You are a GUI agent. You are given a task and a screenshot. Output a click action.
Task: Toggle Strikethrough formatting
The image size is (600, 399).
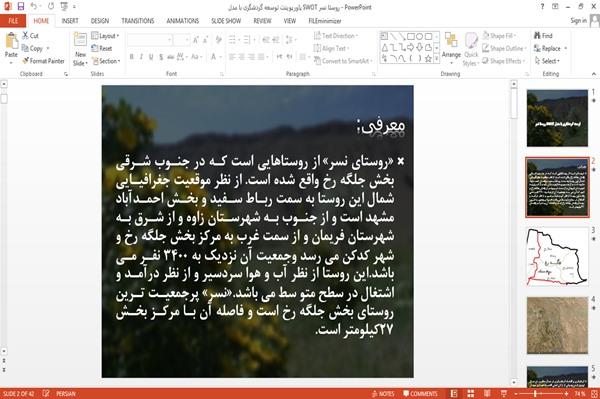(x=171, y=57)
